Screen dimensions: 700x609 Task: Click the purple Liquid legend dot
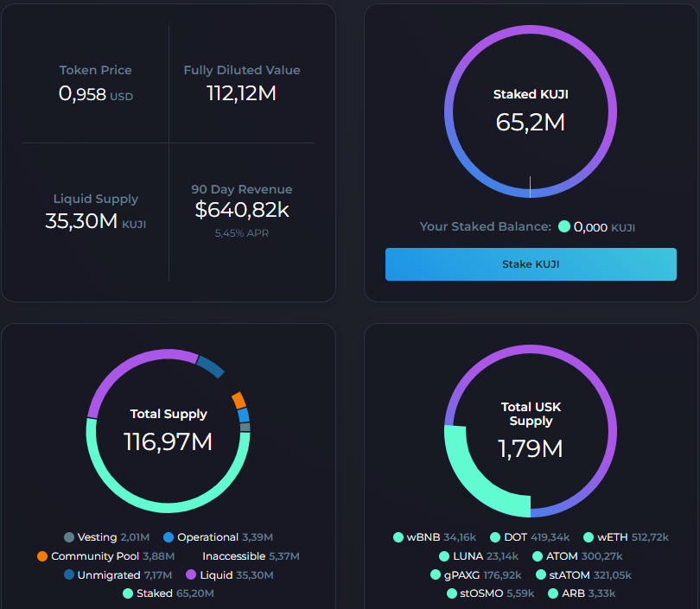191,574
